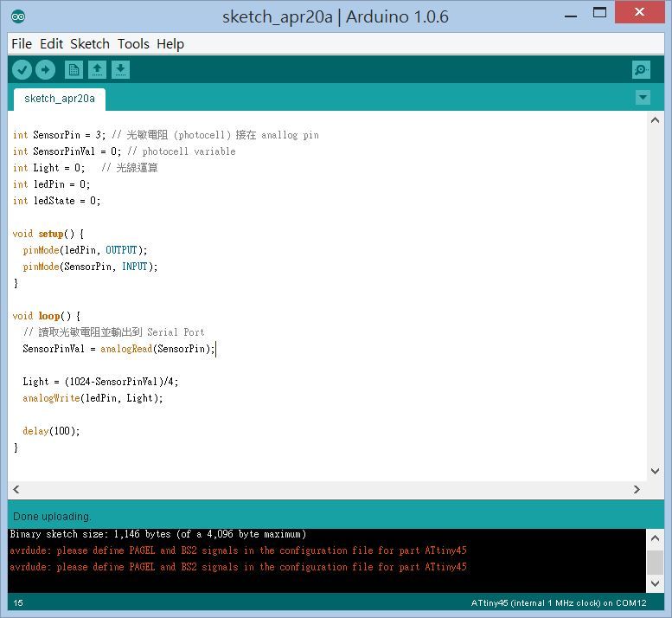Click the 'int SensorPin = 3;' line
This screenshot has width=672, height=618.
point(165,135)
